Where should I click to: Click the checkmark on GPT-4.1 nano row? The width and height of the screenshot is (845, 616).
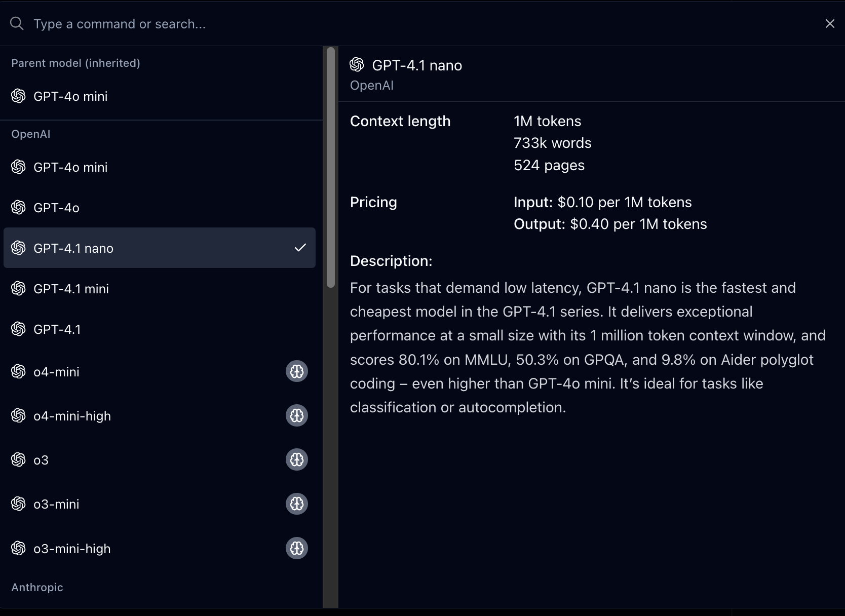[x=300, y=248]
